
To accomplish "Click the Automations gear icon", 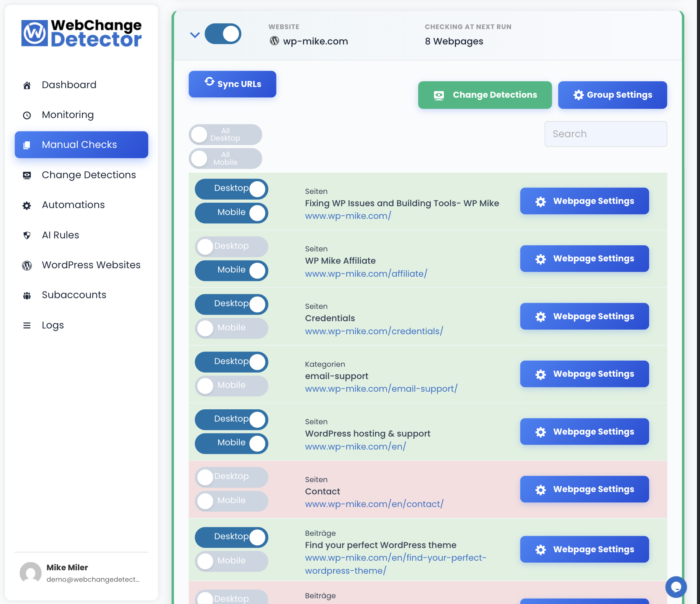I will (27, 205).
